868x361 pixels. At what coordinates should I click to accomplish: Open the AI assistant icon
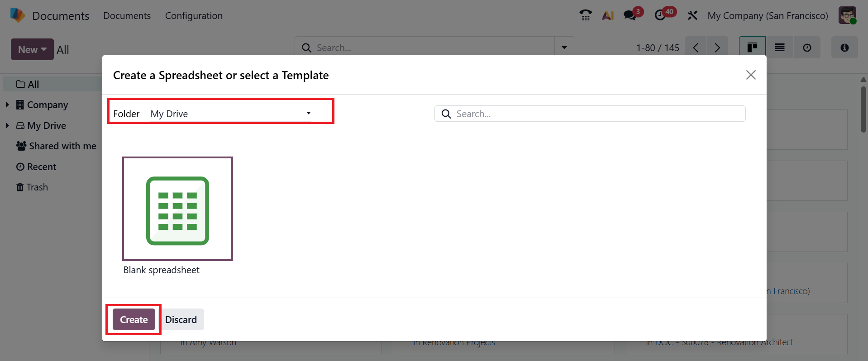point(608,15)
